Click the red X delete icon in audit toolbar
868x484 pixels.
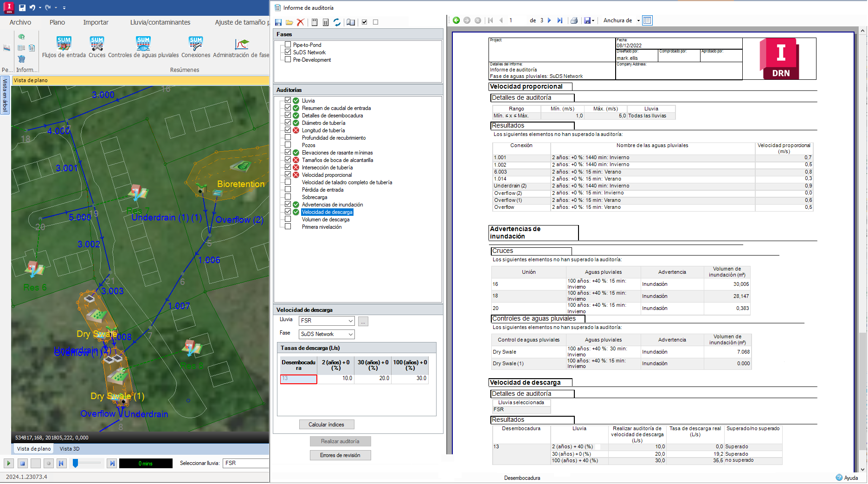point(301,22)
